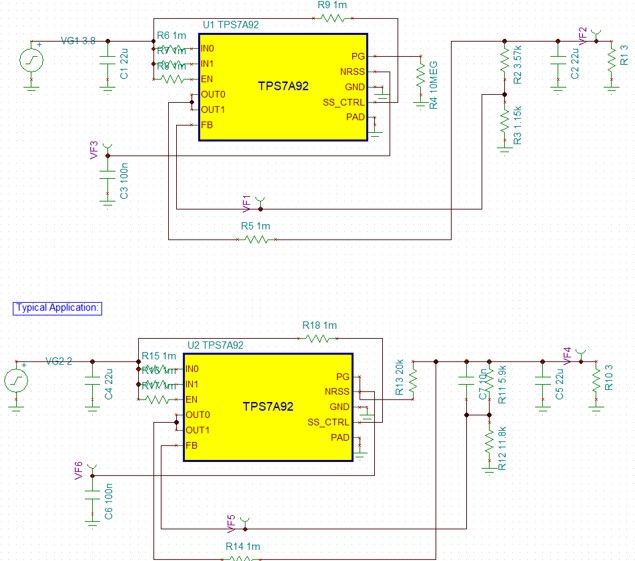Viewport: 635px width, 561px height.
Task: Click the VF5 voltage probe pin
Action: tap(245, 524)
